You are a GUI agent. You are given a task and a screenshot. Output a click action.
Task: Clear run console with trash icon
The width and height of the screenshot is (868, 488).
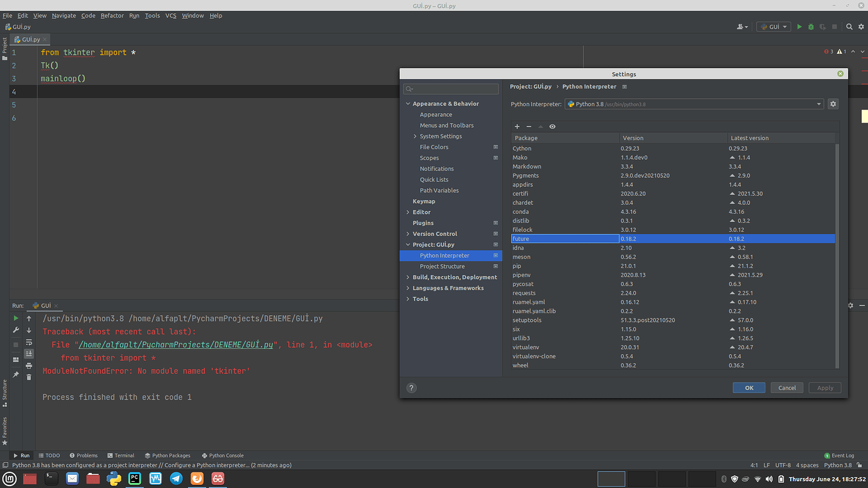(x=29, y=376)
